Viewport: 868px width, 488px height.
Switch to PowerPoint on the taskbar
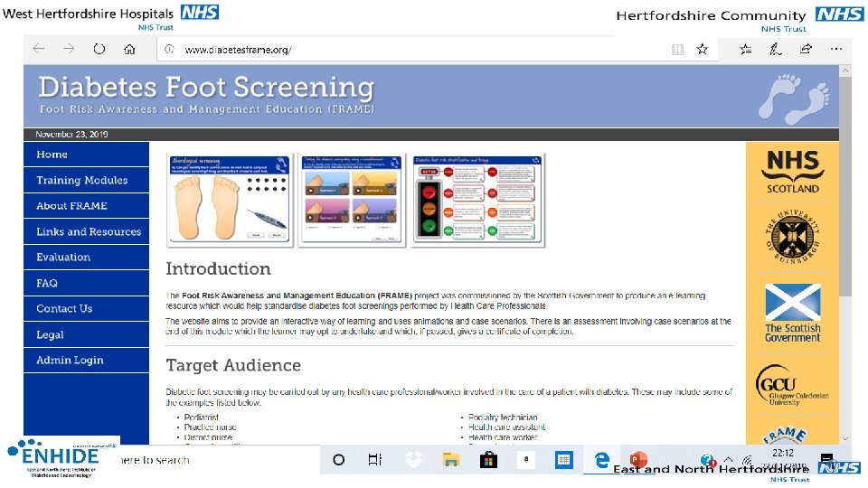(638, 459)
